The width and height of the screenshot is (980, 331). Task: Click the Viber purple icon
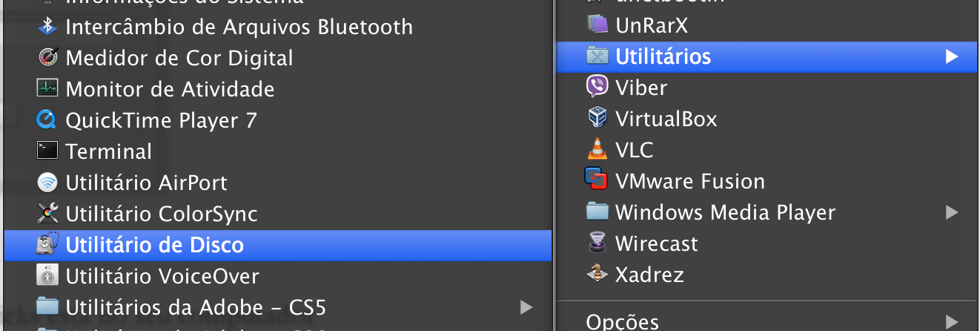coord(597,88)
